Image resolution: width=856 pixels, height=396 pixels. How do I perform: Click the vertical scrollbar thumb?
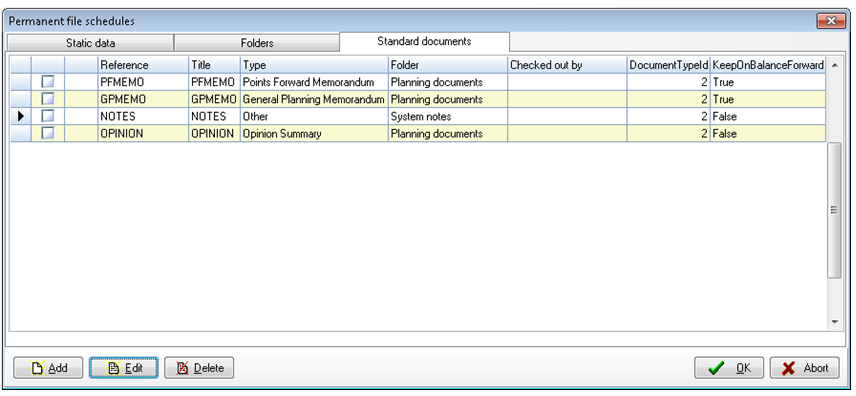pos(835,210)
